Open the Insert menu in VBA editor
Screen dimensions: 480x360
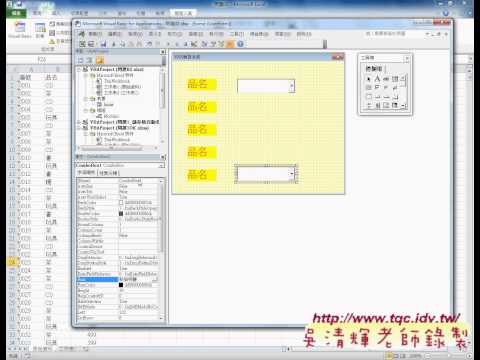click(155, 34)
